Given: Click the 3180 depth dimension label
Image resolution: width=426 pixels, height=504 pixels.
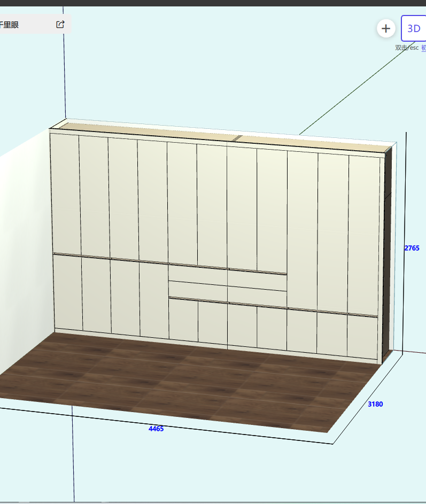Looking at the screenshot, I should [x=375, y=404].
